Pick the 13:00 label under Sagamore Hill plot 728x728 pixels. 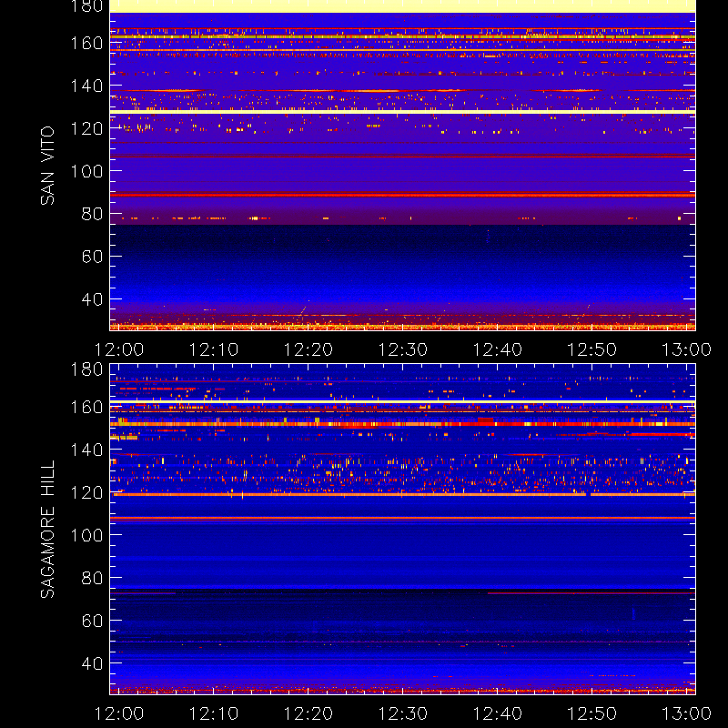(686, 713)
